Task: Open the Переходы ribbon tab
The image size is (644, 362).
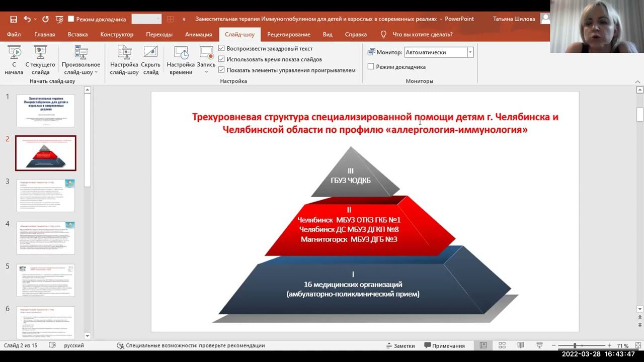Action: click(x=159, y=34)
